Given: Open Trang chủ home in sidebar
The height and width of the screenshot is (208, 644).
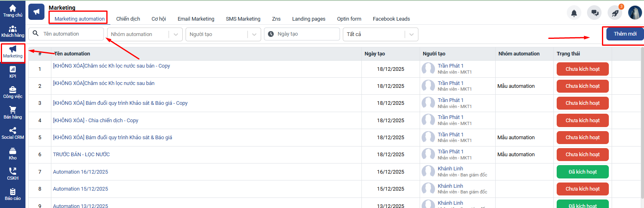Looking at the screenshot, I should tap(13, 11).
